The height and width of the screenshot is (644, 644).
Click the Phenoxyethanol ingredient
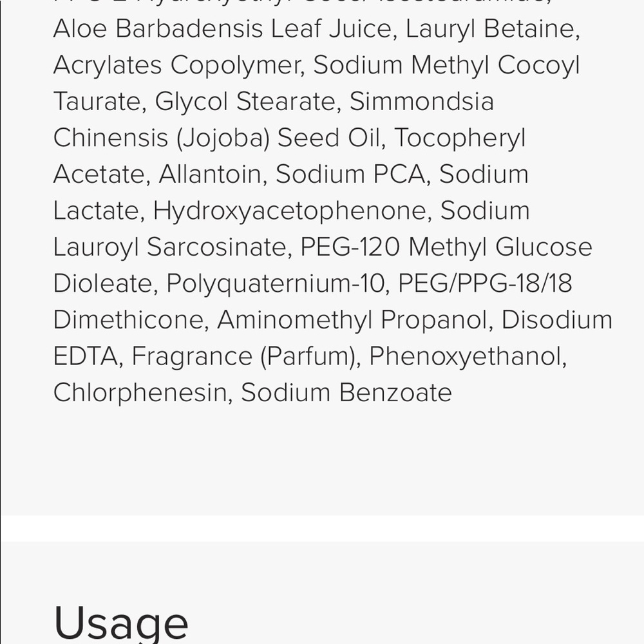tap(464, 356)
